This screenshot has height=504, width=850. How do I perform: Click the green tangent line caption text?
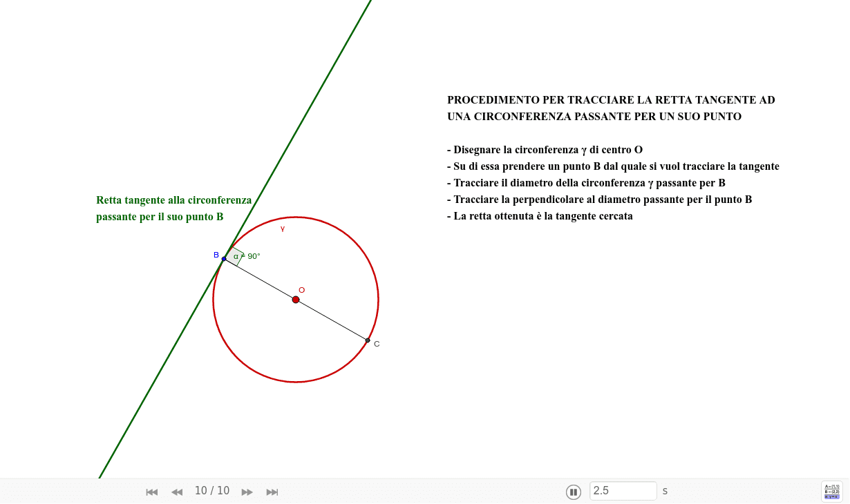(x=174, y=209)
